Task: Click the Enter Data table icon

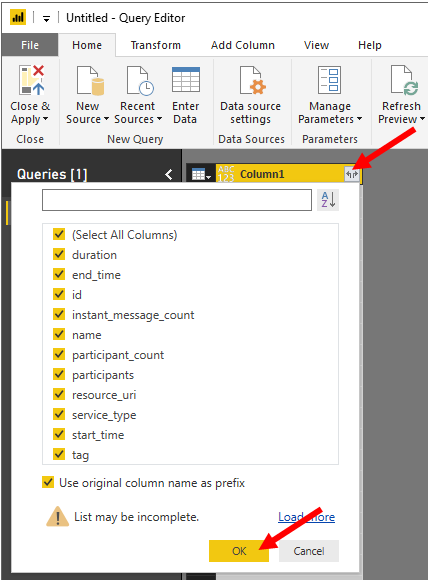Action: 186,80
